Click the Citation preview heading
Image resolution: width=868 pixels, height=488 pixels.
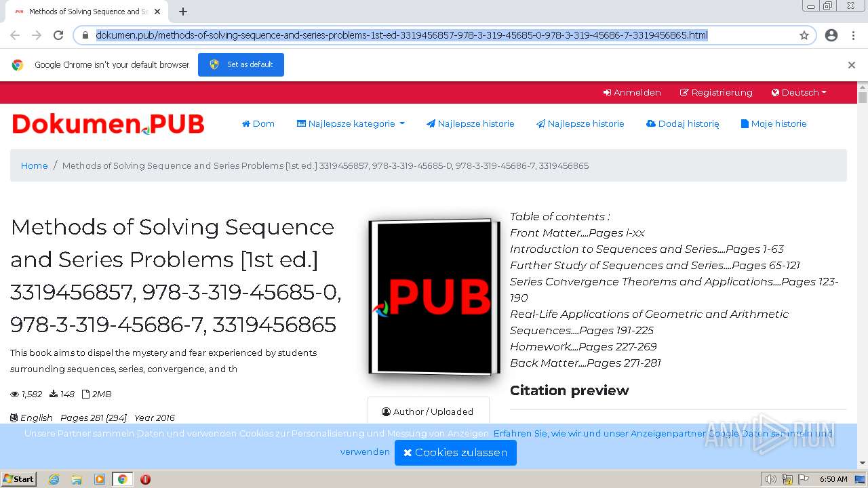(x=570, y=390)
